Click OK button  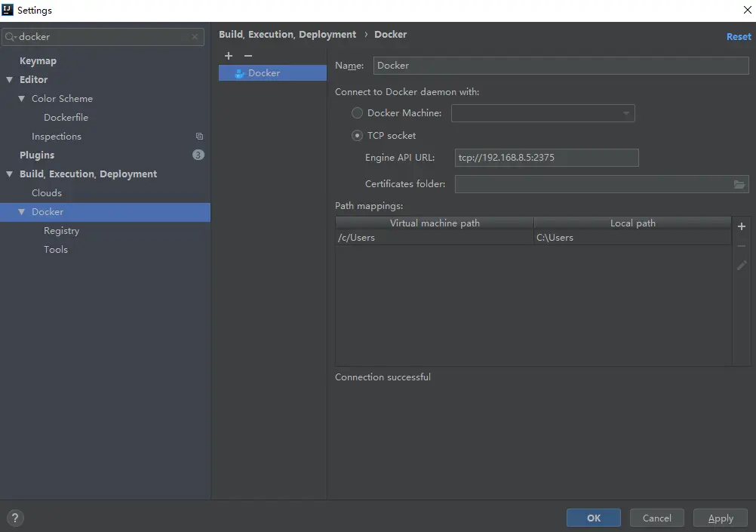[594, 518]
